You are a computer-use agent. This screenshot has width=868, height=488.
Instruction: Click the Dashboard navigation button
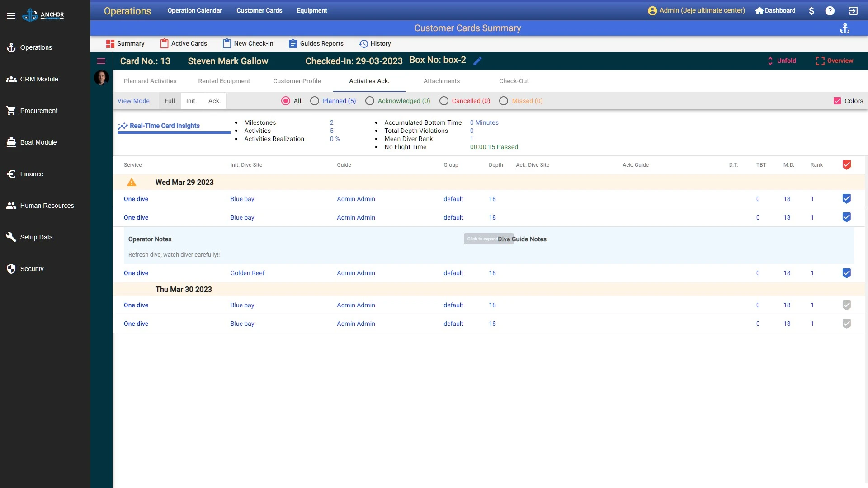click(x=776, y=11)
